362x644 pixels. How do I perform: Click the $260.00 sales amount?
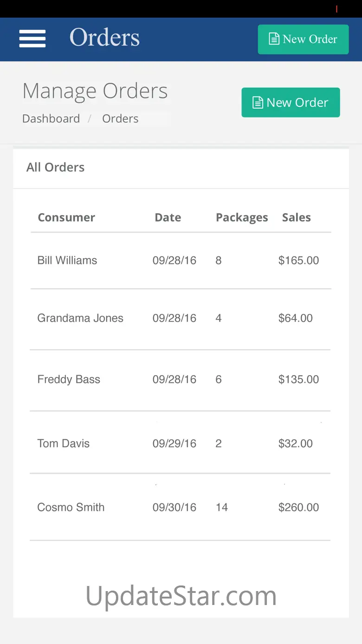pyautogui.click(x=298, y=507)
